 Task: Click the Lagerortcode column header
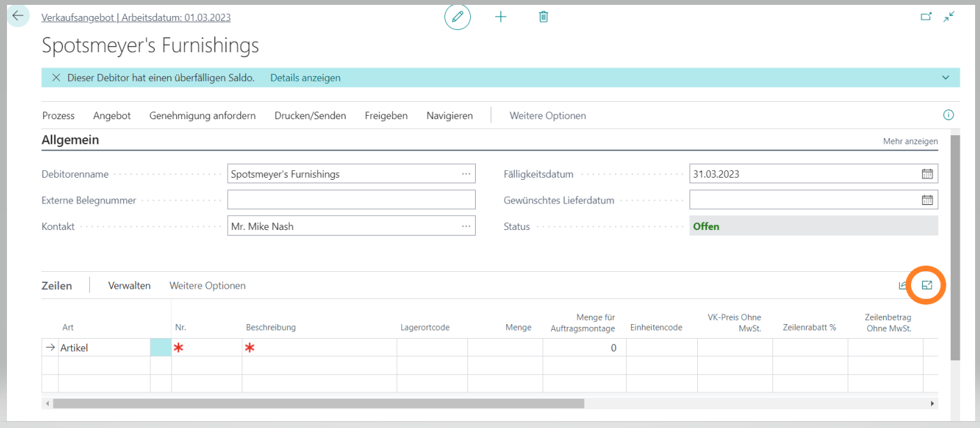point(425,328)
